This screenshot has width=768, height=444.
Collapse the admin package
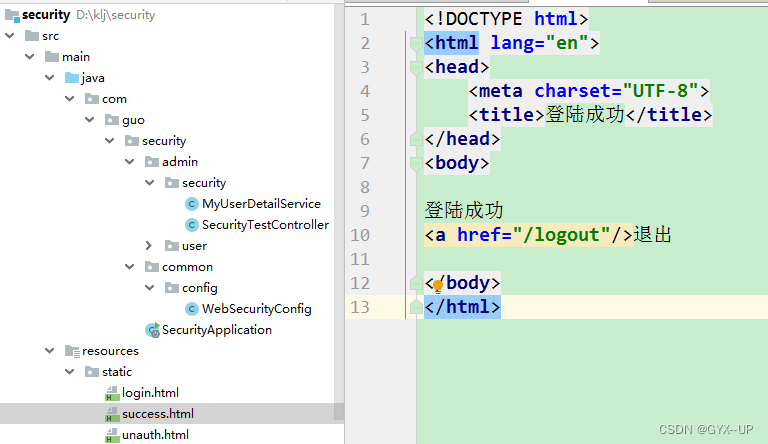130,162
